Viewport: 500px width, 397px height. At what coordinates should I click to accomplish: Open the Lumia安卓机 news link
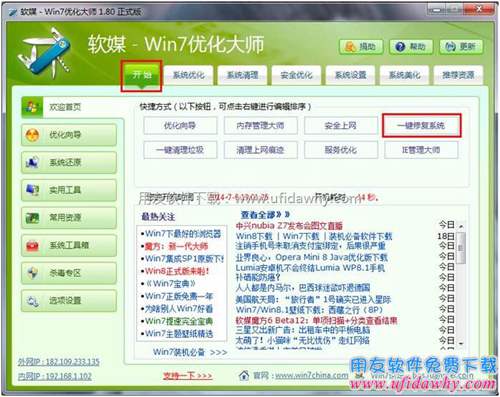[x=310, y=268]
